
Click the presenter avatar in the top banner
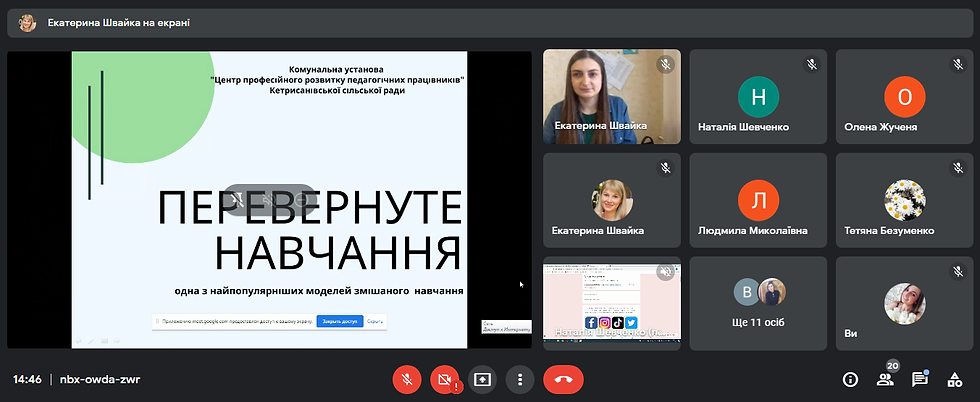tap(28, 23)
